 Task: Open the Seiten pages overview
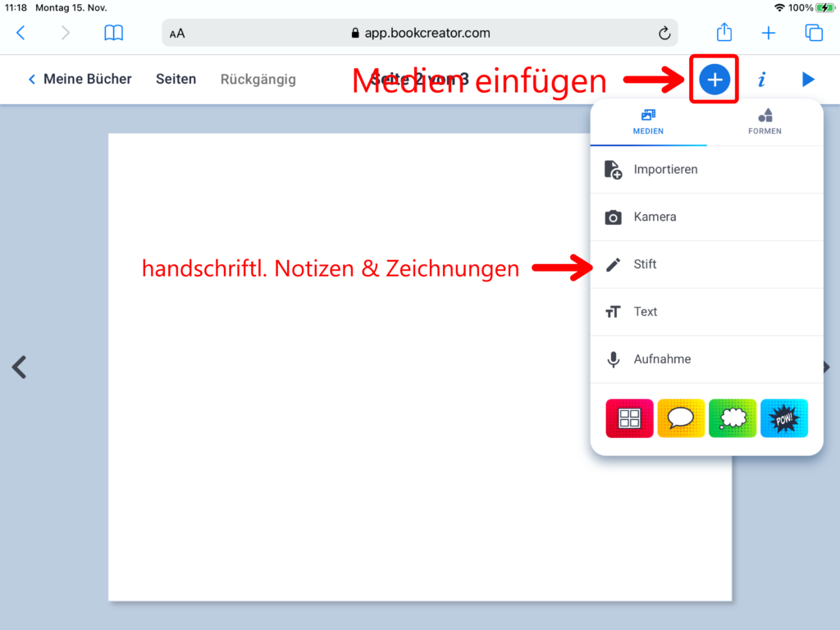tap(176, 80)
